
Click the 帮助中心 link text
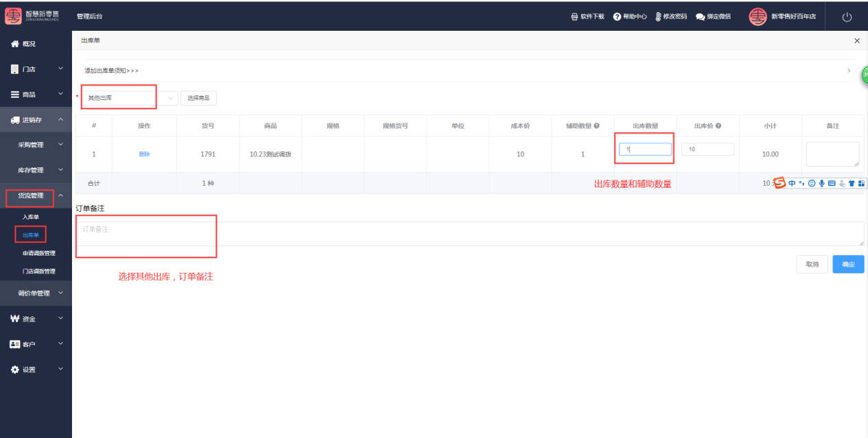tap(635, 16)
